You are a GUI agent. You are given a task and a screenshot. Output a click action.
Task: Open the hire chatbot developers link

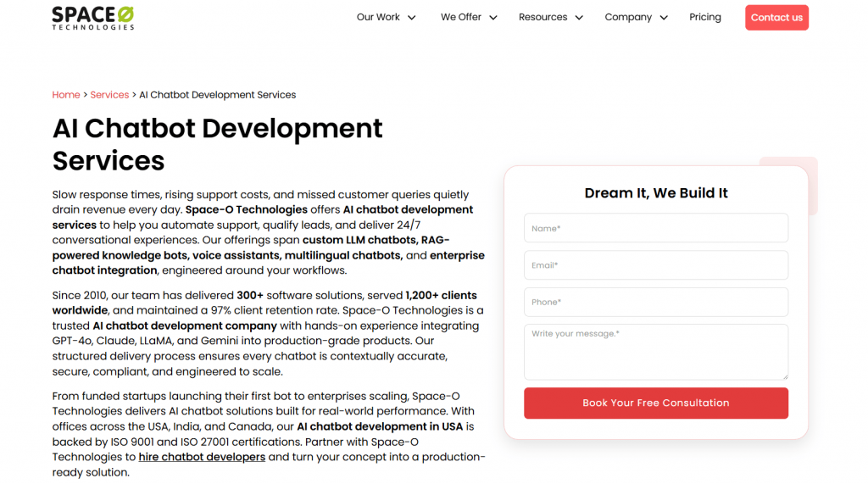(202, 457)
